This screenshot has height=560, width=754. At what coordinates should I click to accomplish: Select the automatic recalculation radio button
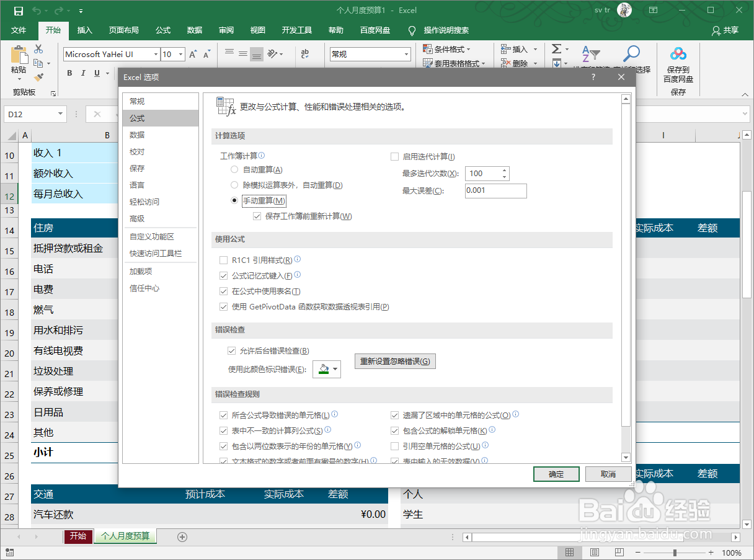(x=234, y=169)
